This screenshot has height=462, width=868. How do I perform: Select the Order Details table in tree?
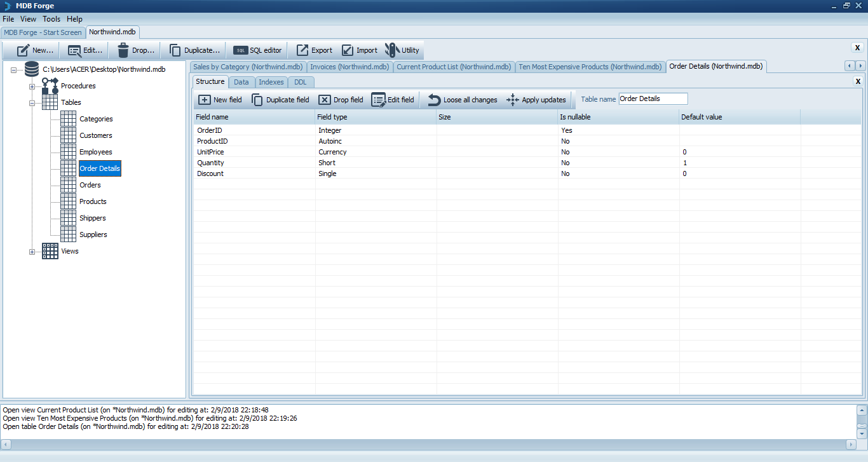coord(100,168)
